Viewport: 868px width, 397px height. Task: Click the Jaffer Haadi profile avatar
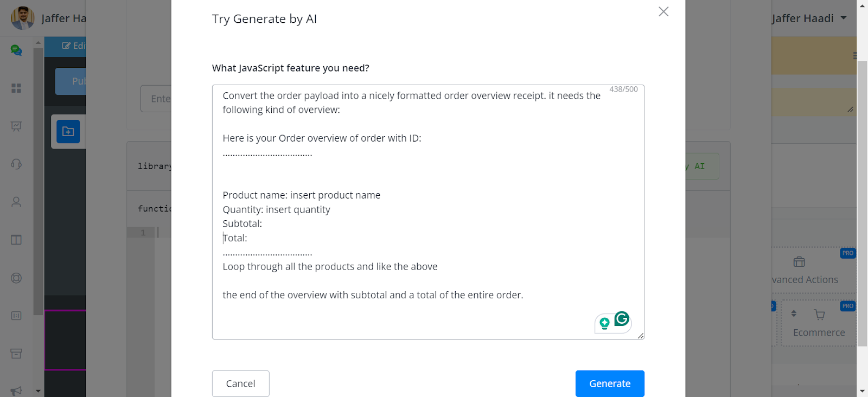pyautogui.click(x=23, y=18)
